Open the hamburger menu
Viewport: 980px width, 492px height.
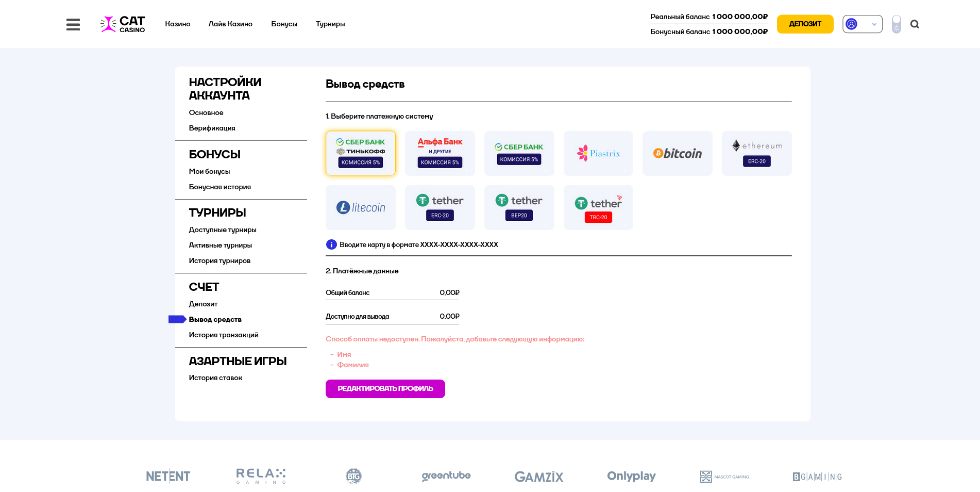(x=73, y=24)
